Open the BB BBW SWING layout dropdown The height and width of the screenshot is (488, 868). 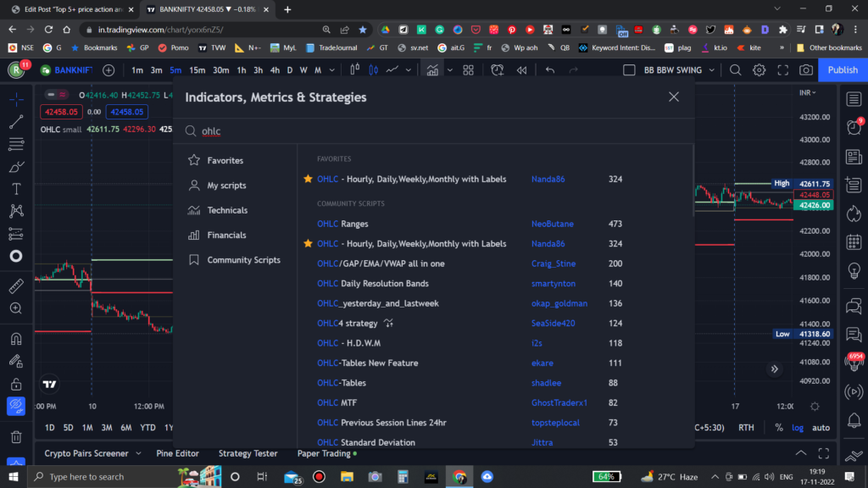(712, 70)
